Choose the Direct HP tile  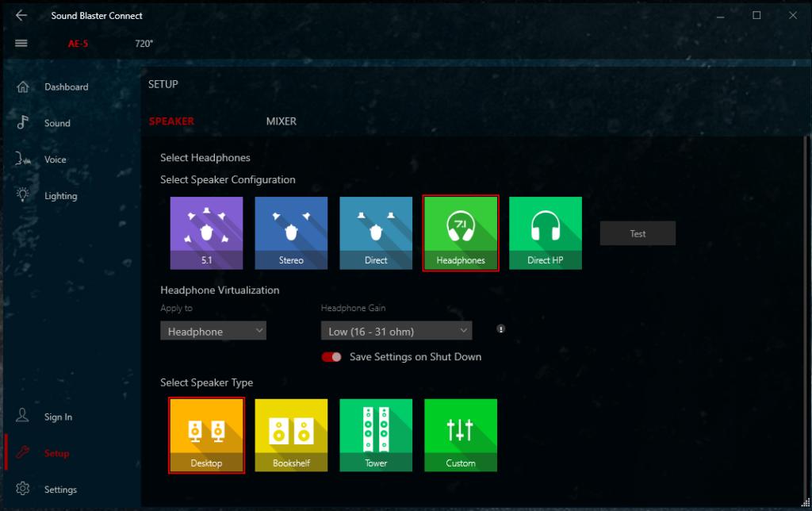[546, 232]
